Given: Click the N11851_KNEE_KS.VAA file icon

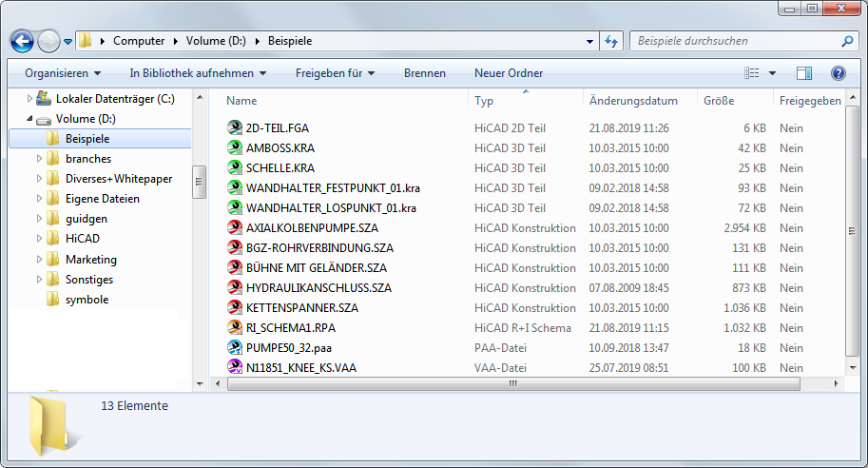Looking at the screenshot, I should [x=235, y=367].
